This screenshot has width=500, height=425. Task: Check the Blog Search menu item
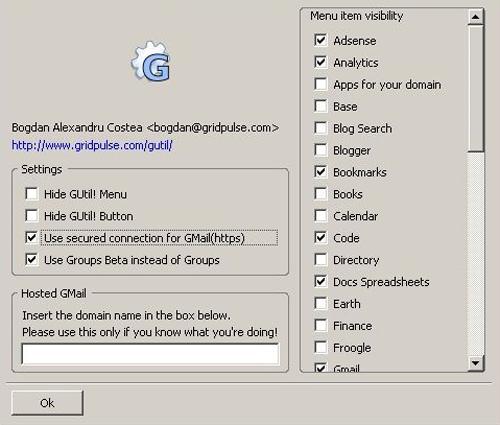321,128
